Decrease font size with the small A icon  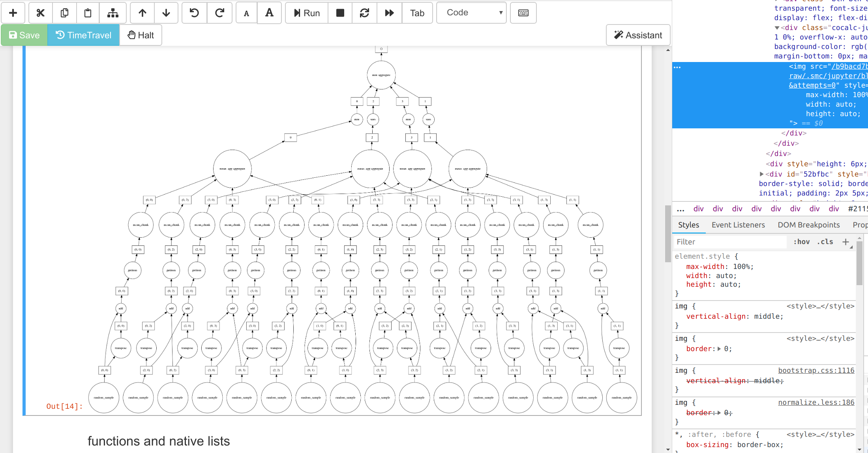[246, 13]
